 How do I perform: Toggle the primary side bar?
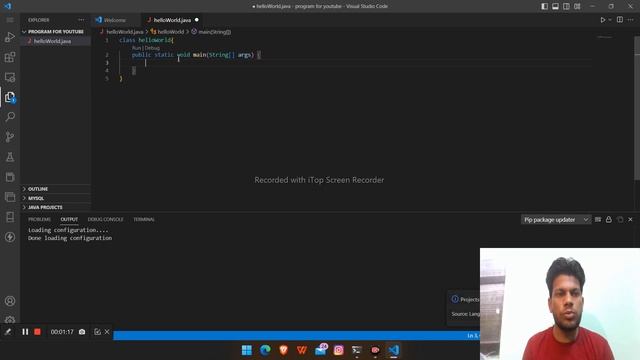click(544, 6)
